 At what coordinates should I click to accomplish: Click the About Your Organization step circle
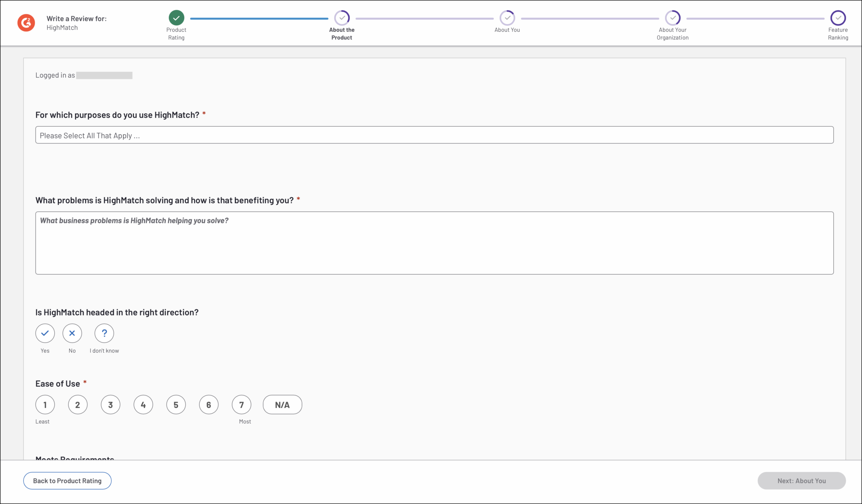(672, 18)
